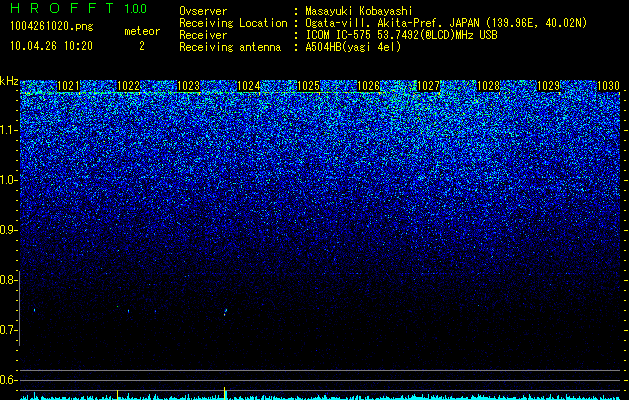Click the meteor count value 2
Image resolution: width=629 pixels, height=400 pixels.
[142, 46]
